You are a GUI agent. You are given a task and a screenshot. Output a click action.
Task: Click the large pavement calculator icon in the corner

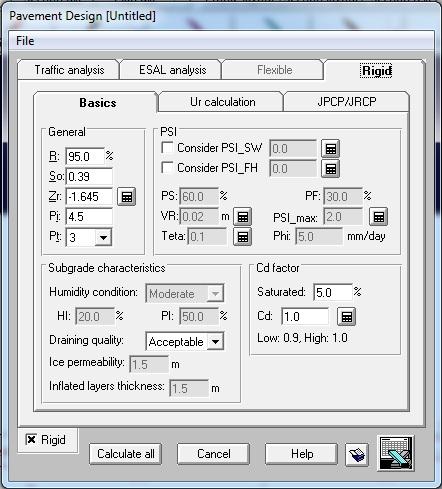(396, 453)
